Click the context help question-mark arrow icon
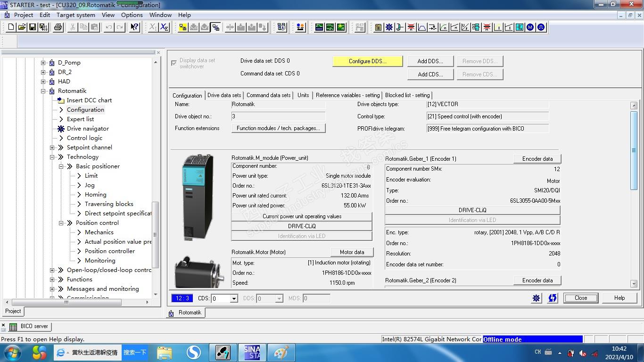The width and height of the screenshot is (644, 362). click(x=134, y=27)
